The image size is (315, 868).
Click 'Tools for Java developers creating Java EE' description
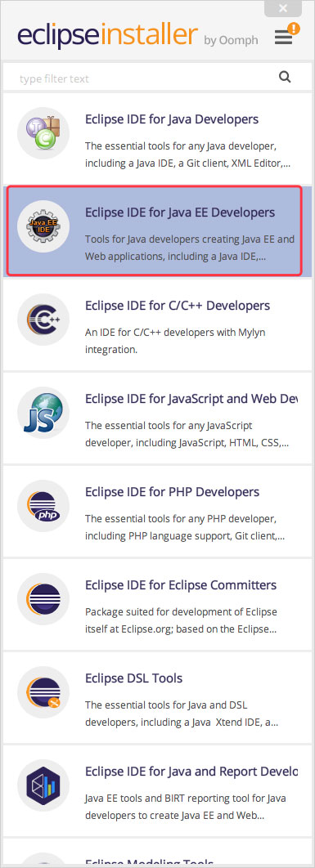pos(190,248)
